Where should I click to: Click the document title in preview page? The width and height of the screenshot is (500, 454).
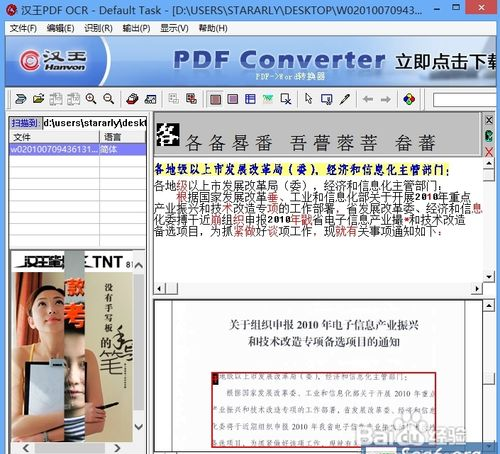click(324, 333)
